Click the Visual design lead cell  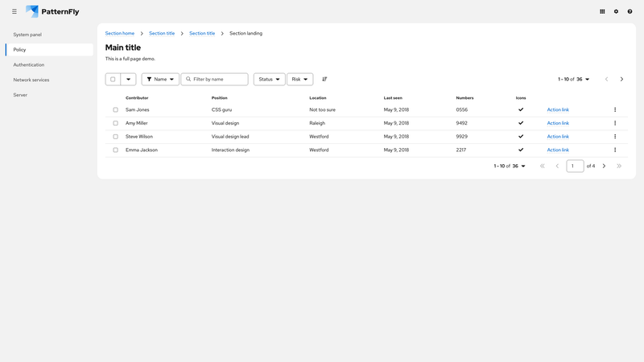click(x=230, y=136)
